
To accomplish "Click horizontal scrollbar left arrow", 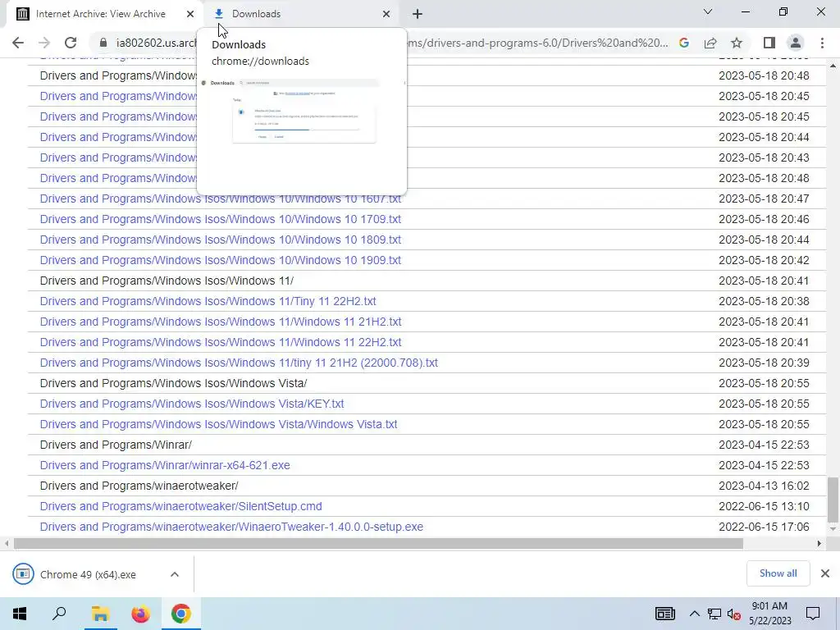I will click(x=7, y=543).
